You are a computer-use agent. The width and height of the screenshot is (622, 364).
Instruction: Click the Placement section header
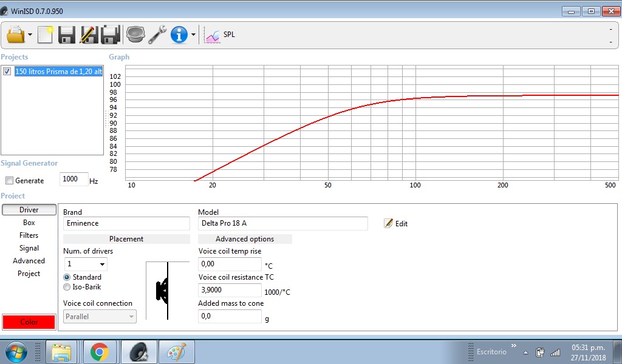(126, 239)
